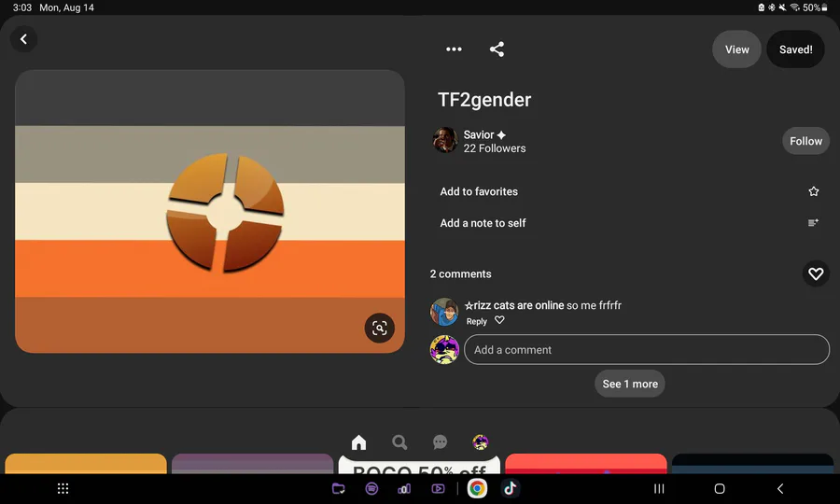Screen dimensions: 840x504
Task: Go back using the top-left arrow
Action: (x=23, y=39)
